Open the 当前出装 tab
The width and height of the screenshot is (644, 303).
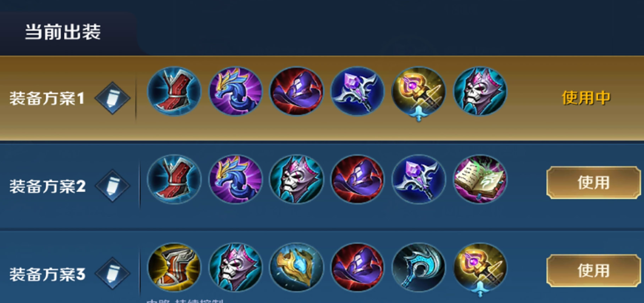click(63, 32)
